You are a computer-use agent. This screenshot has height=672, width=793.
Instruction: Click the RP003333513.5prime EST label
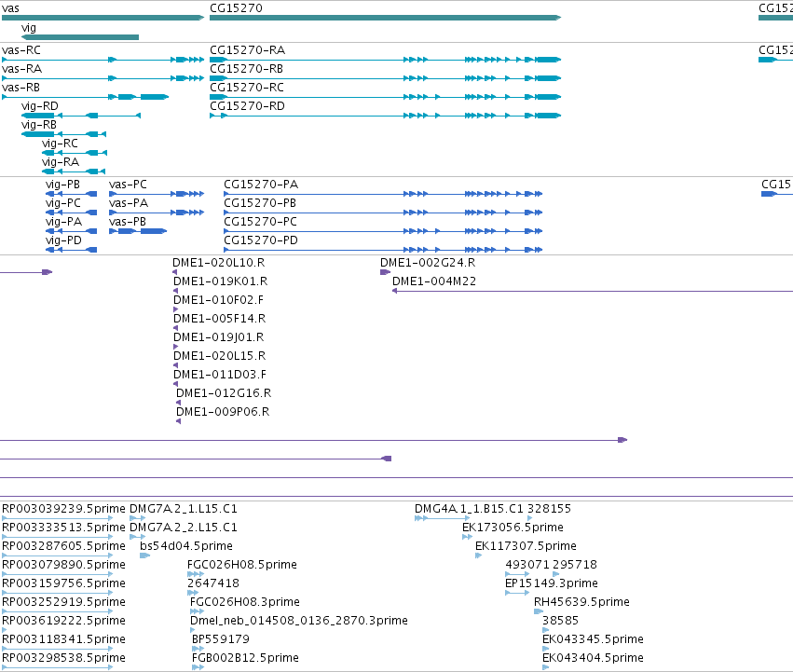[x=63, y=528]
